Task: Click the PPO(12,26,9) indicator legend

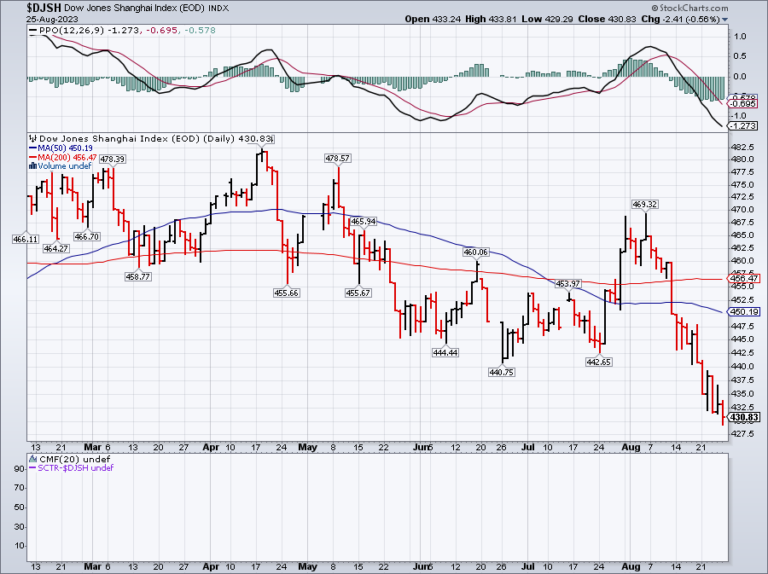Action: (70, 32)
